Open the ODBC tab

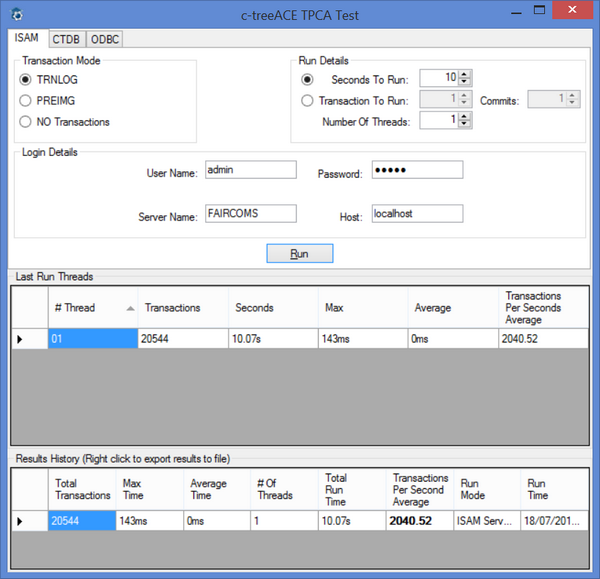point(105,39)
